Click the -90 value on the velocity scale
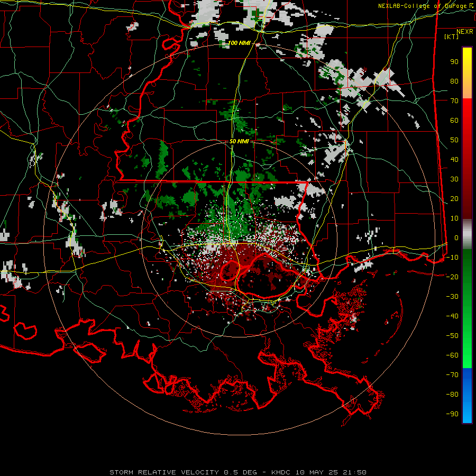Screen dimensions: 476x476 click(452, 414)
